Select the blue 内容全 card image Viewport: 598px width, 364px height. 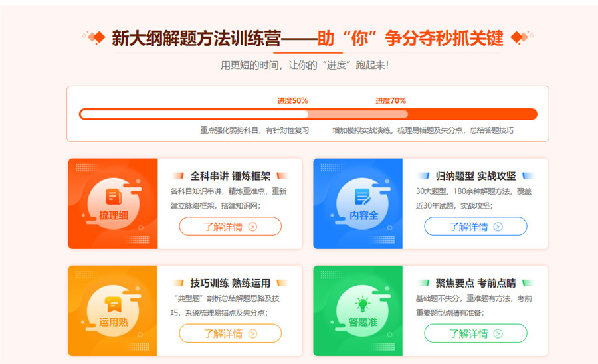point(357,204)
